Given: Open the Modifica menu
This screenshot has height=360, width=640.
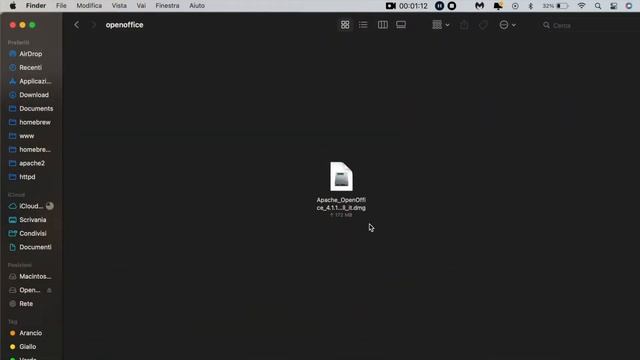Looking at the screenshot, I should point(89,6).
